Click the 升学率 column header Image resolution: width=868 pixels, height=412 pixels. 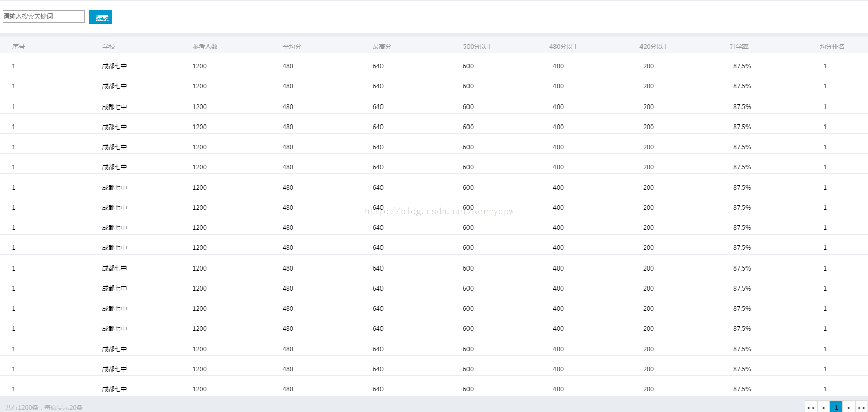point(739,46)
